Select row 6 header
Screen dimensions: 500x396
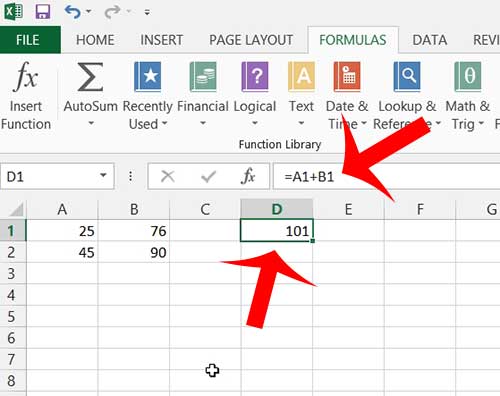click(x=13, y=338)
